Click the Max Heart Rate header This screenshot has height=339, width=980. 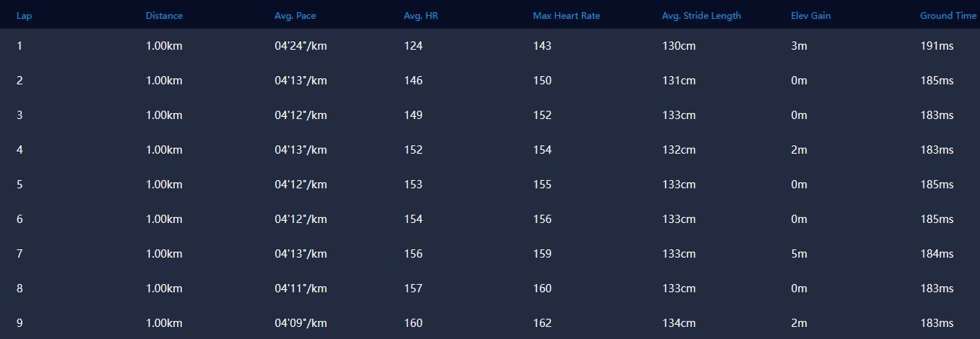566,16
